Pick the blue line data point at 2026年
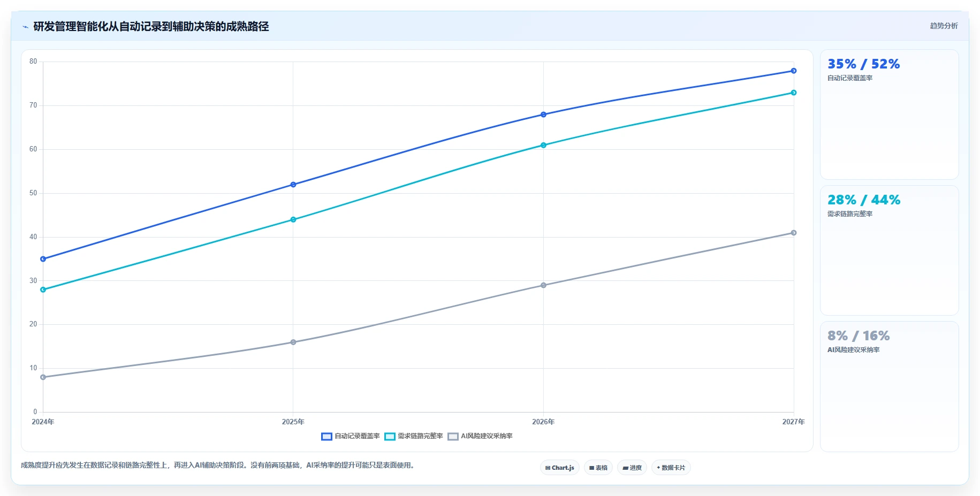The image size is (980, 496). pyautogui.click(x=543, y=115)
